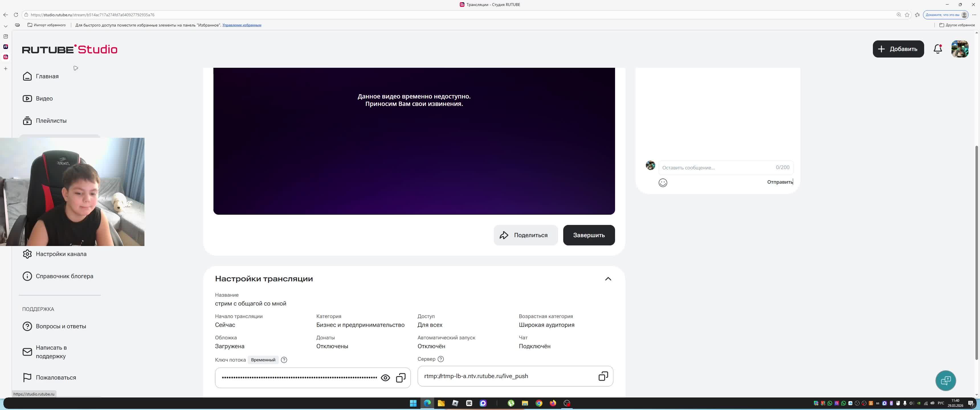Viewport: 980px width, 410px height.
Task: Click the Server help question icon
Action: tap(440, 359)
